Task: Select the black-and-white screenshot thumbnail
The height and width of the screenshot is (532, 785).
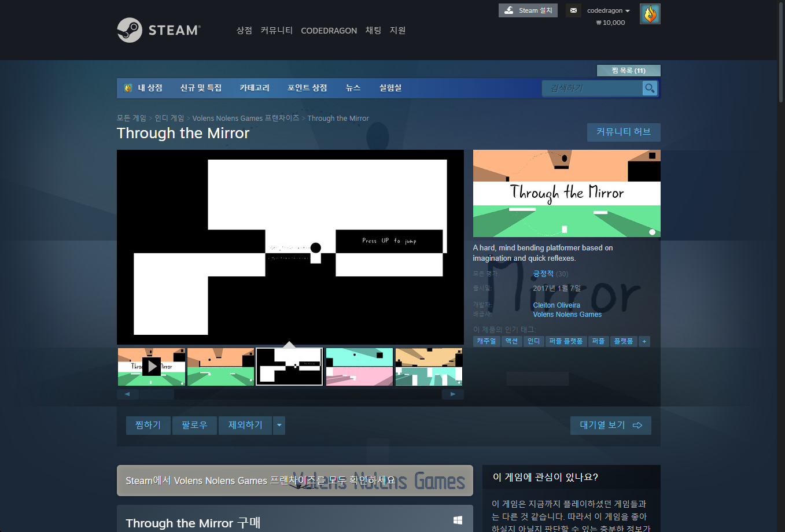Action: click(x=289, y=367)
